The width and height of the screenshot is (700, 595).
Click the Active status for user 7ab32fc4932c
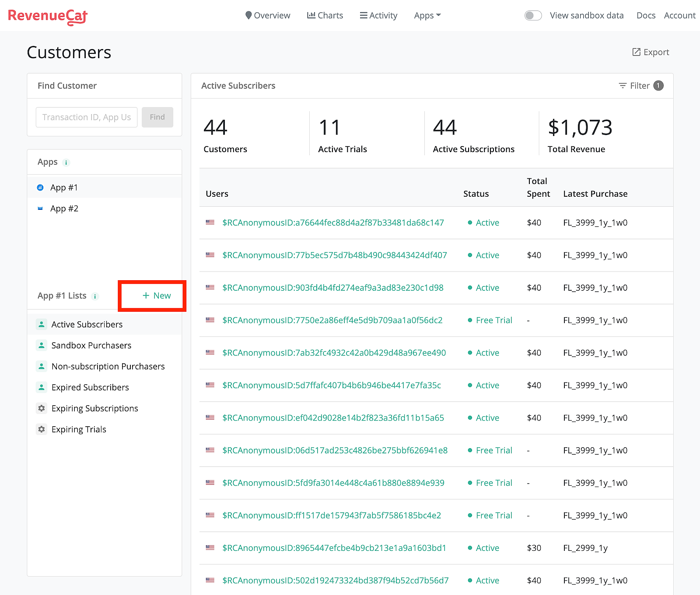[x=483, y=352]
